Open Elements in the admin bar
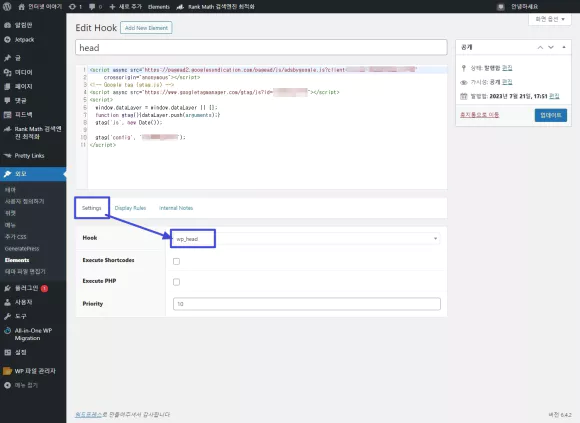Screen dimensions: 580x423 [158, 7]
